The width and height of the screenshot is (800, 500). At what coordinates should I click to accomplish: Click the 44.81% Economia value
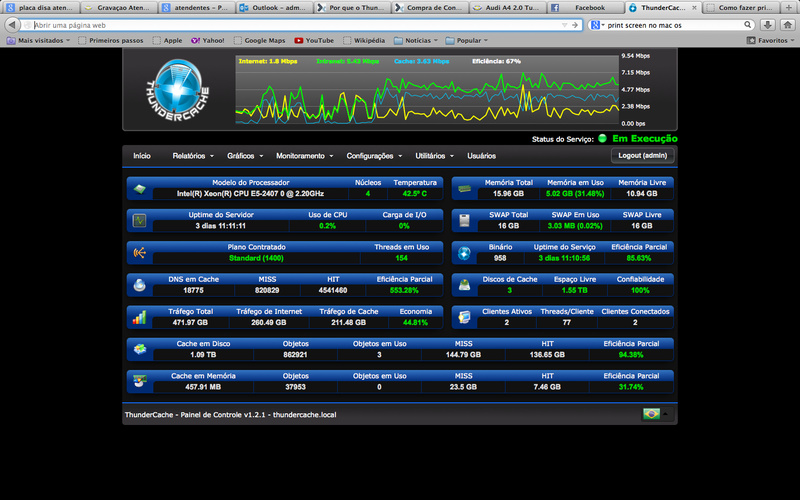415,322
